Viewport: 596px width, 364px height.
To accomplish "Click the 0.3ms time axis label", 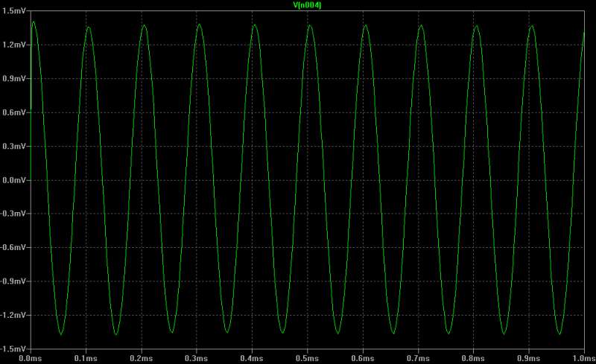I will pyautogui.click(x=197, y=358).
